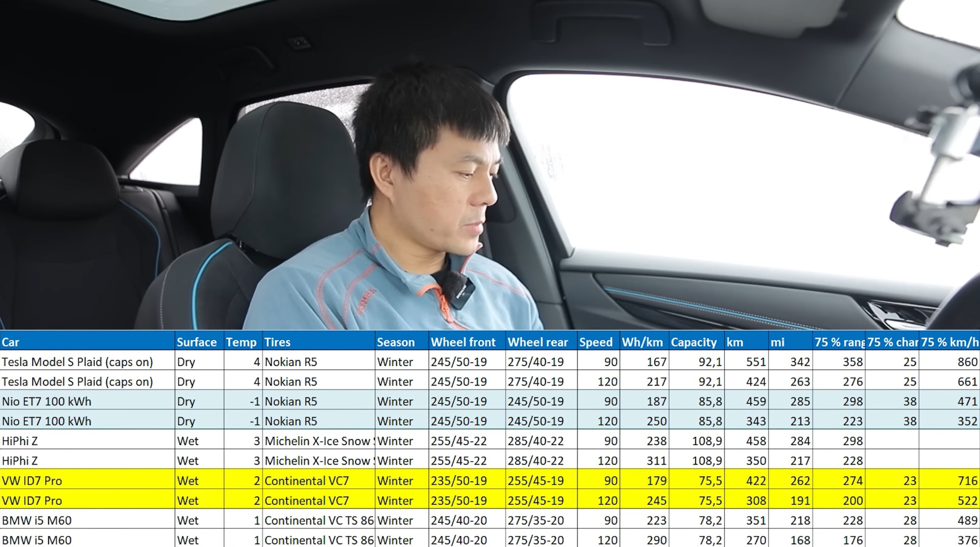The width and height of the screenshot is (980, 547).
Task: Click the 'Wheel rear' column header
Action: coord(541,342)
